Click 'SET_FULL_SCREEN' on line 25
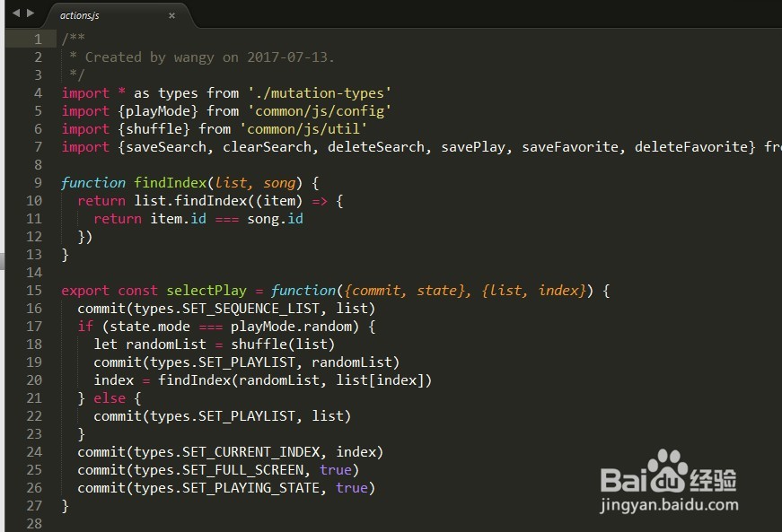782x532 pixels. [x=243, y=470]
